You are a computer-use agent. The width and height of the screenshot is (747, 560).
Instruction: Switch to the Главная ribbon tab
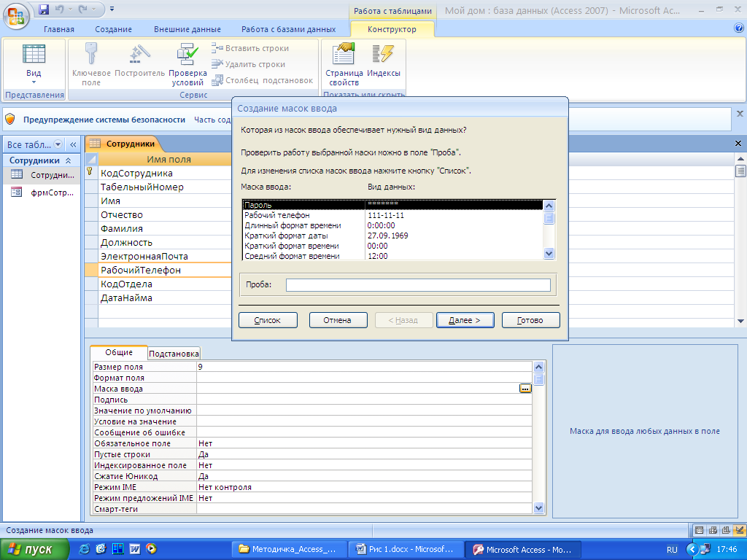pyautogui.click(x=59, y=29)
